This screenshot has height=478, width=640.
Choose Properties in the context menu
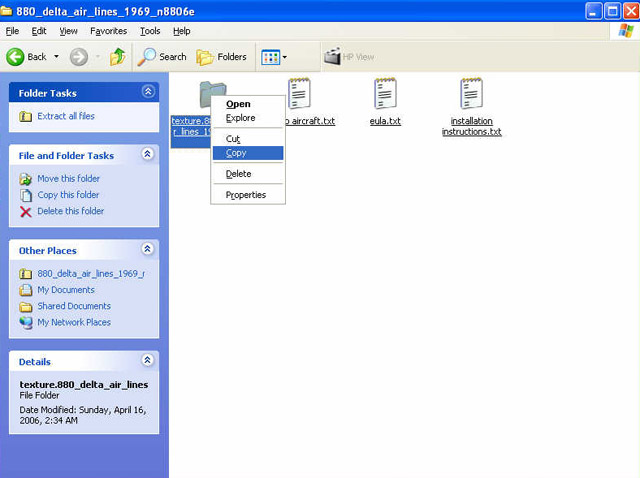click(248, 195)
